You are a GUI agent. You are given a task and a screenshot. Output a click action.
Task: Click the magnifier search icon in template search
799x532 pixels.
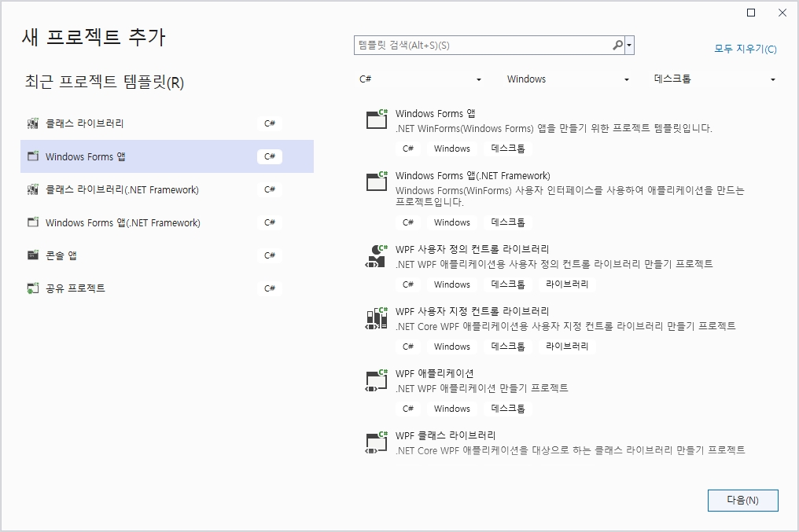pyautogui.click(x=617, y=46)
